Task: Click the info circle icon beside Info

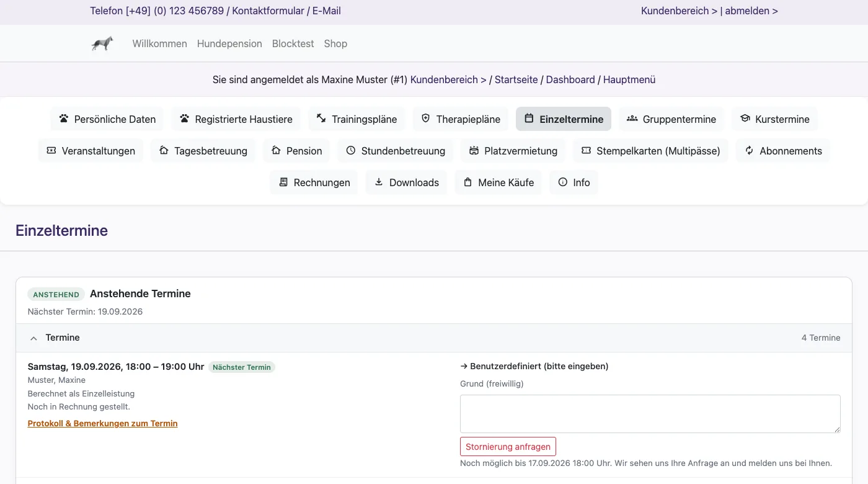Action: click(x=562, y=182)
